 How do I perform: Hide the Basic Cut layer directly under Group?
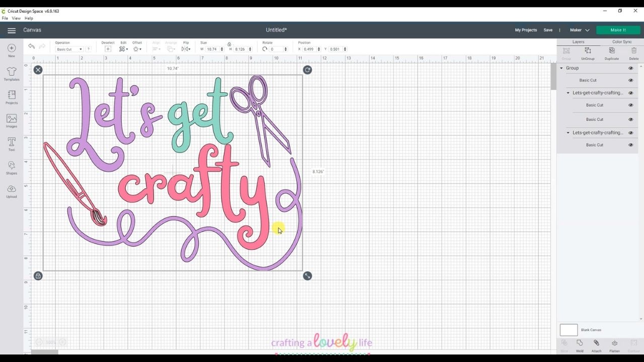(630, 80)
